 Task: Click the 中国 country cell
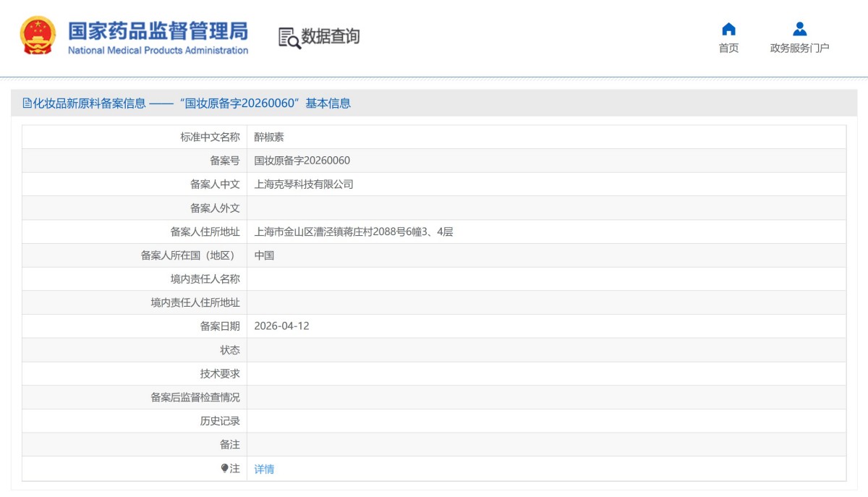pyautogui.click(x=265, y=255)
